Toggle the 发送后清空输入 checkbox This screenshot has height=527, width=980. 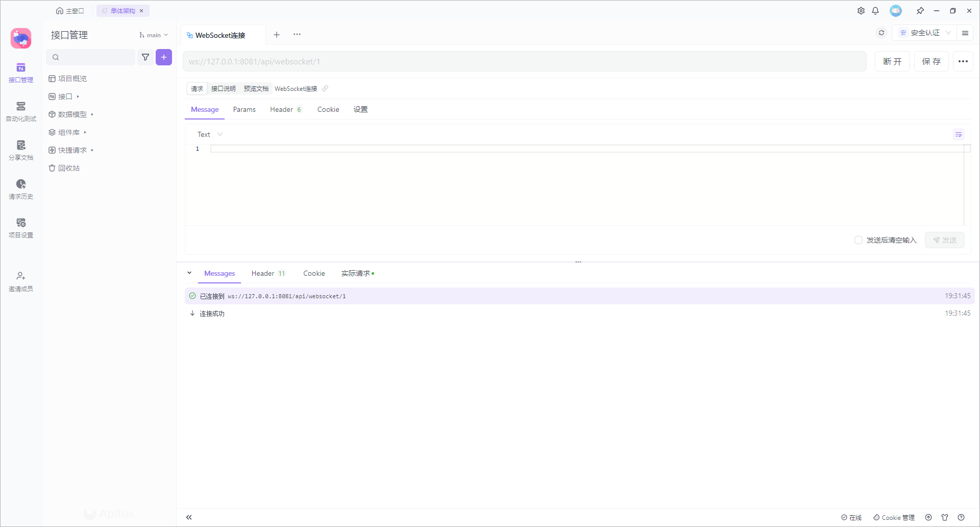(x=859, y=240)
